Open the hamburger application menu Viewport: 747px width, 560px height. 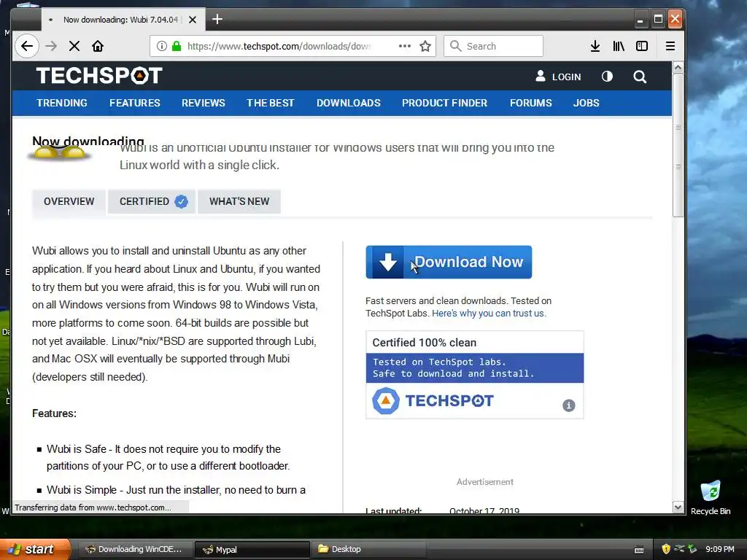click(670, 46)
